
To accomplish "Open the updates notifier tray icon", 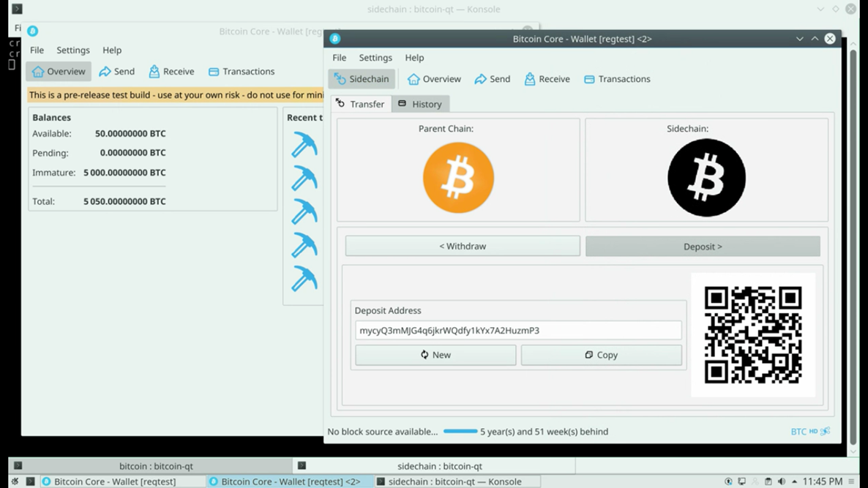I will 728,481.
